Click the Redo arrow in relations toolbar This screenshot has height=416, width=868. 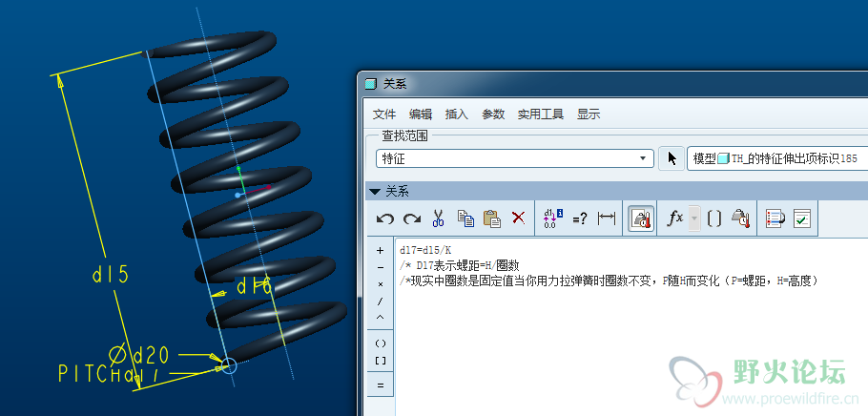[411, 218]
